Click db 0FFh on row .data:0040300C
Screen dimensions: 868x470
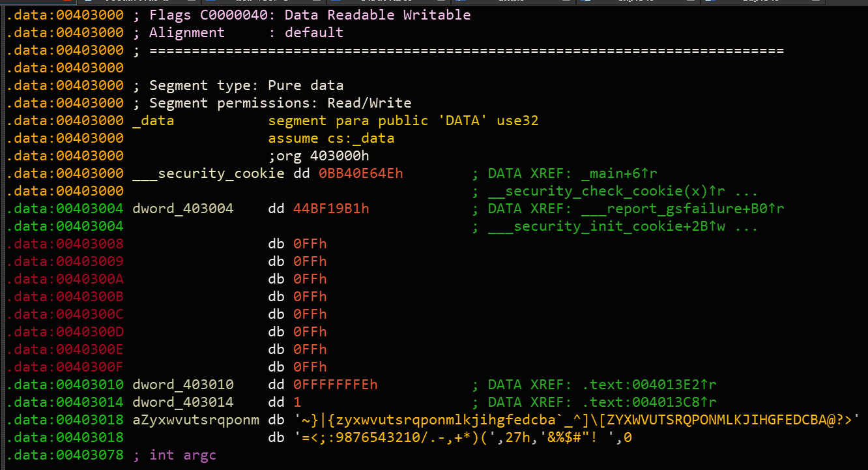point(297,314)
